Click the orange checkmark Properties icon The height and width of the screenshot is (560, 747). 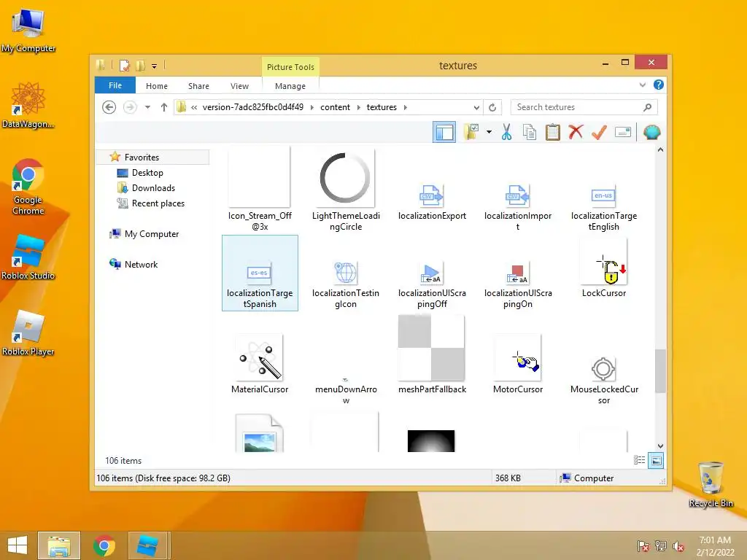(600, 132)
